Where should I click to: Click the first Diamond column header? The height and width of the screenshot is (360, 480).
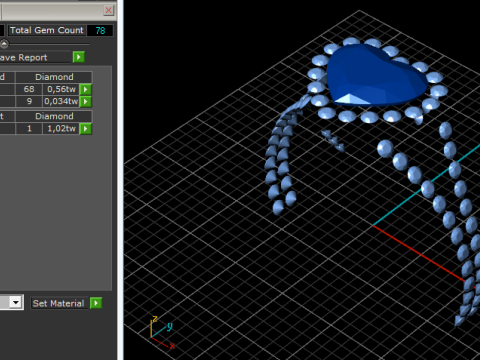point(54,77)
